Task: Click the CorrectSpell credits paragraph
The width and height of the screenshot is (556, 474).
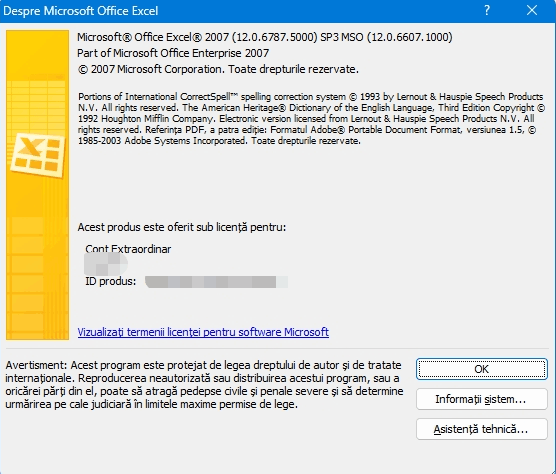Action: pos(311,119)
